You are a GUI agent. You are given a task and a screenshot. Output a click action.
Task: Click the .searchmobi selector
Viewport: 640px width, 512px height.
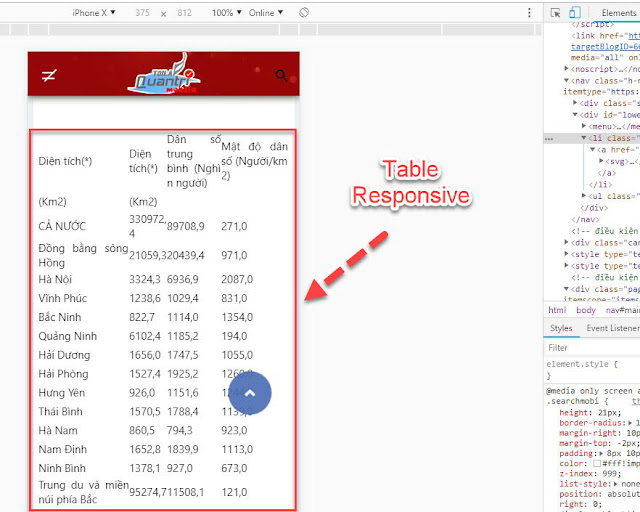574,401
